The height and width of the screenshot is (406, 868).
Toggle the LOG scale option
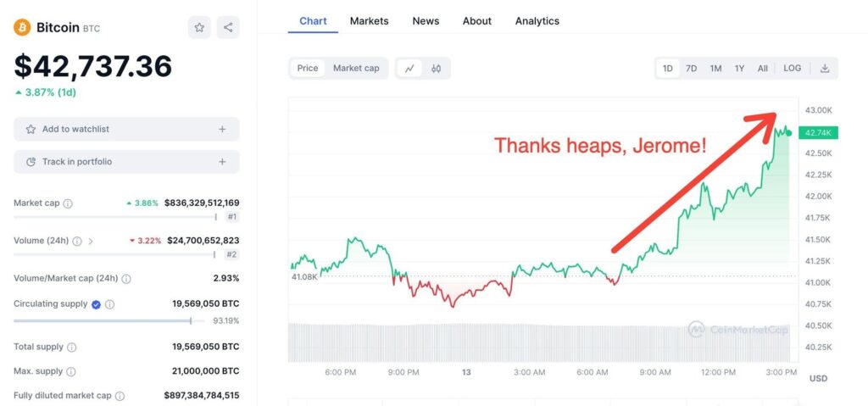(792, 69)
